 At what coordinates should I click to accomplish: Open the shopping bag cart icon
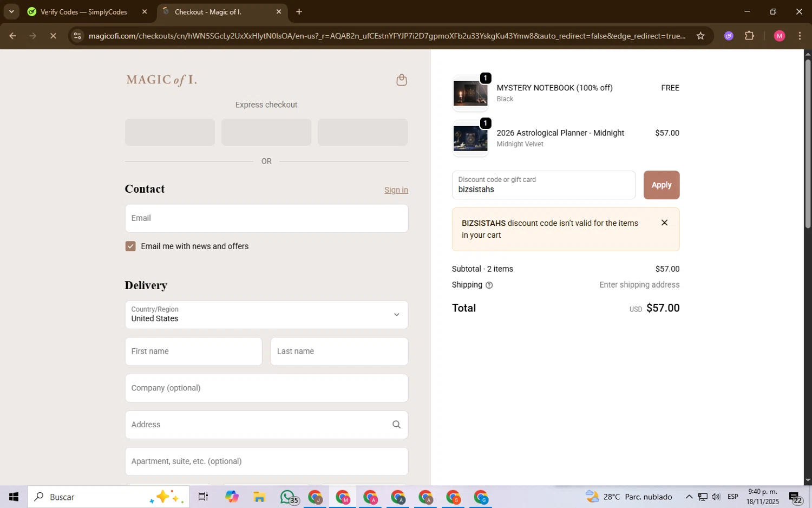[x=401, y=80]
